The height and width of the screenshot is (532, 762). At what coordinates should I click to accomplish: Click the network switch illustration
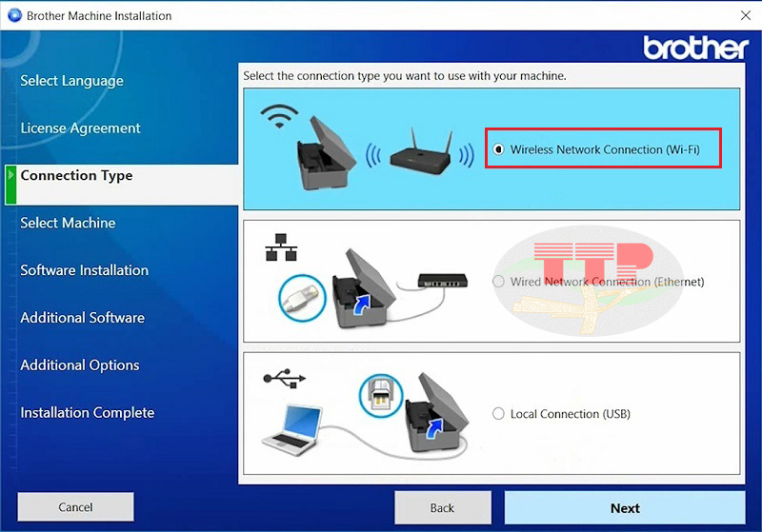443,280
